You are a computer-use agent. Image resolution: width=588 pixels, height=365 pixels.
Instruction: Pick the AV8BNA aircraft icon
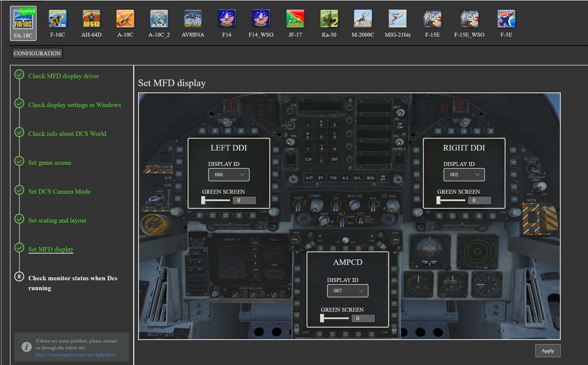(x=193, y=19)
